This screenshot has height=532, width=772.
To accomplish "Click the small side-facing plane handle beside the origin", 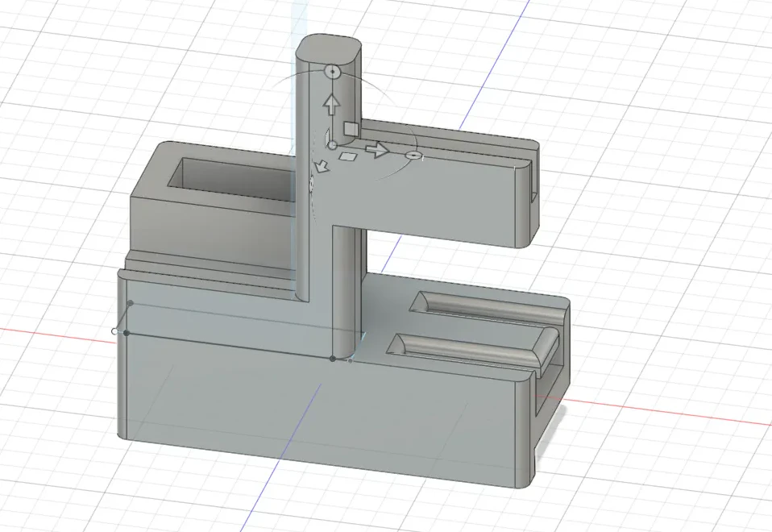I will click(326, 137).
